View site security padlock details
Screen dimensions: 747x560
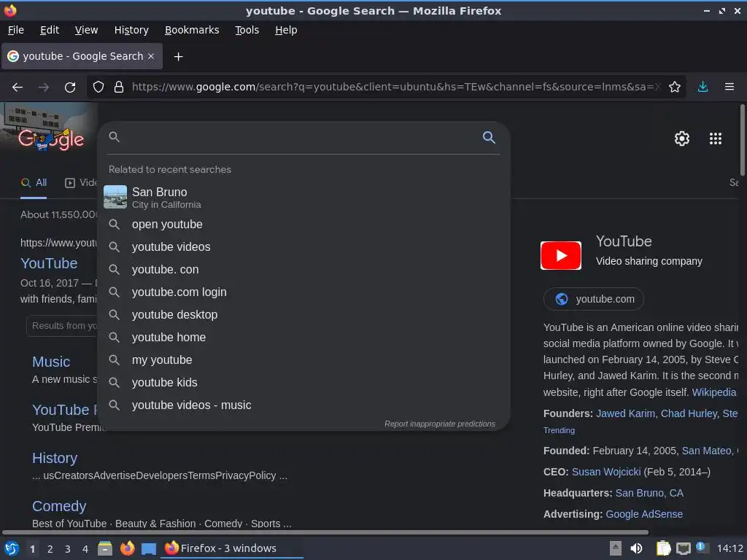tap(119, 87)
